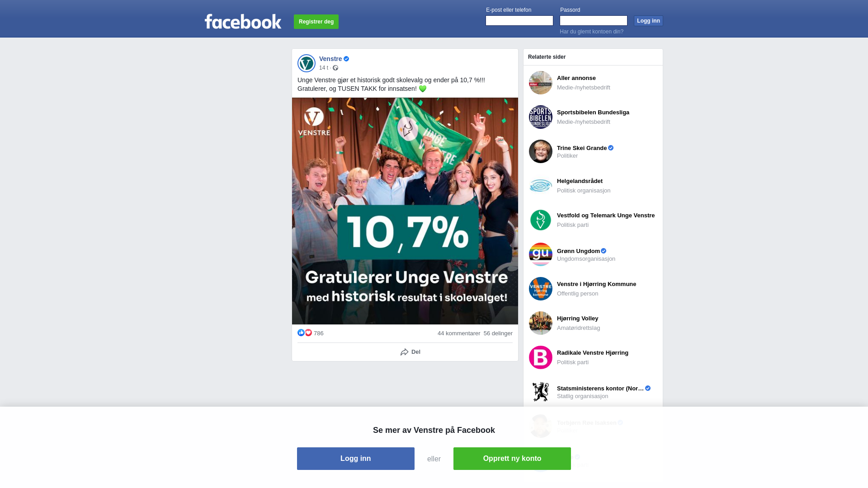Open Vestfold og Telemark Unge Venstre logo
The height and width of the screenshot is (488, 868).
[x=541, y=220]
